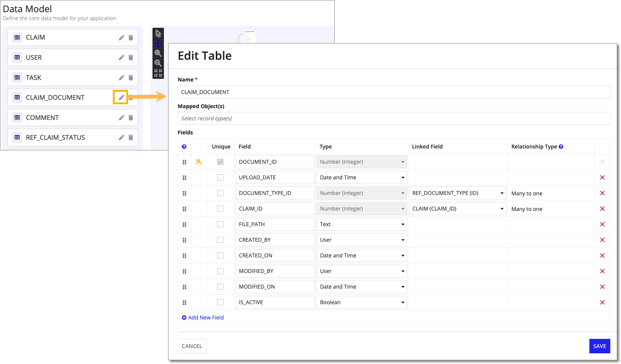Click the zoom in magnifier tool
This screenshot has height=364, width=621.
point(158,53)
